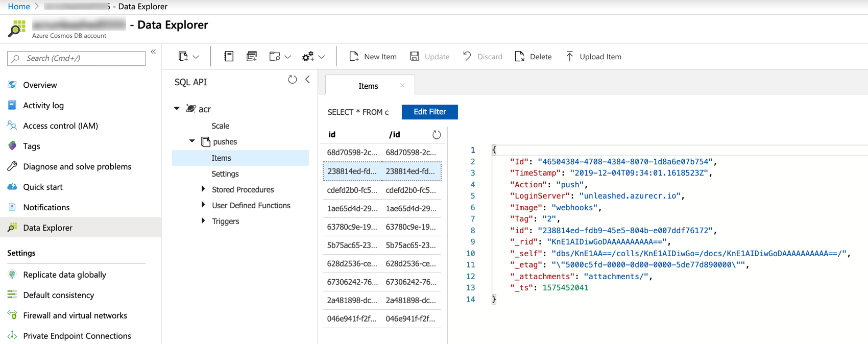Click New Item button

[x=373, y=57]
